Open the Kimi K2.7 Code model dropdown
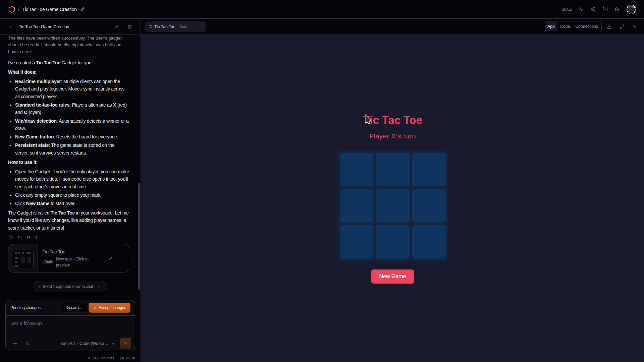644x362 pixels. (x=88, y=344)
